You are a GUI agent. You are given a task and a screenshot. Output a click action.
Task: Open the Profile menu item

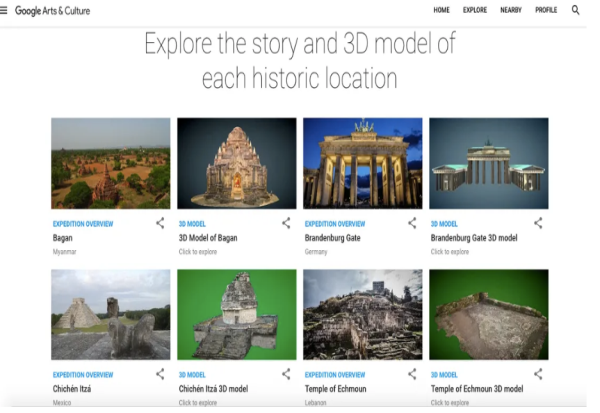coord(546,10)
